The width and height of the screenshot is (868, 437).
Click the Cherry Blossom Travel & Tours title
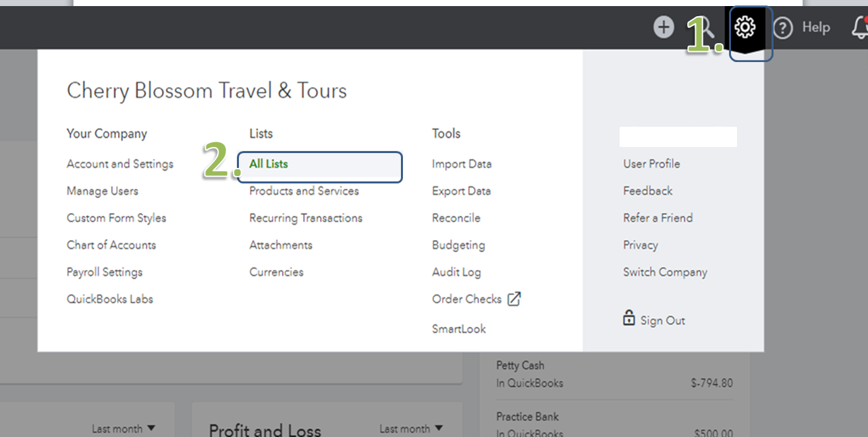pos(207,90)
